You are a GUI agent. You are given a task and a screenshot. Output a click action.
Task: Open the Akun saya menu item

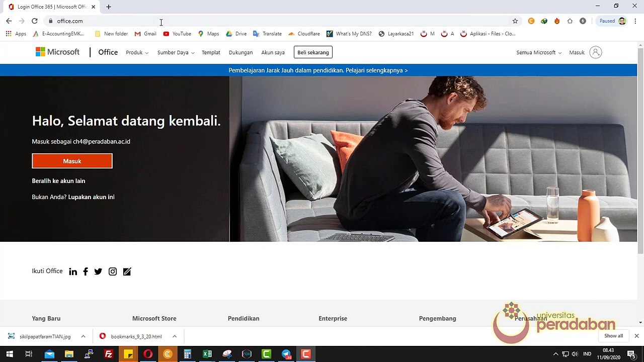point(273,52)
